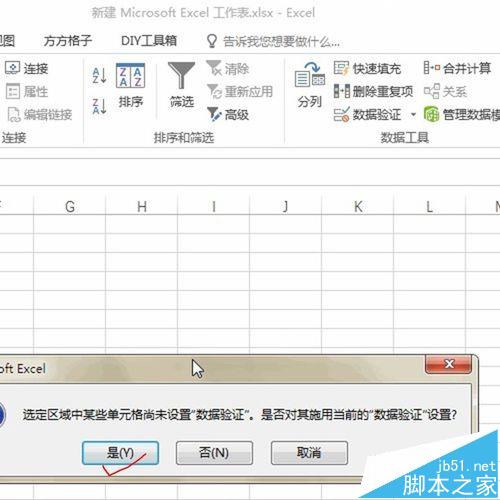Apply 快速填充 flash fill
500x500 pixels.
pyautogui.click(x=367, y=69)
